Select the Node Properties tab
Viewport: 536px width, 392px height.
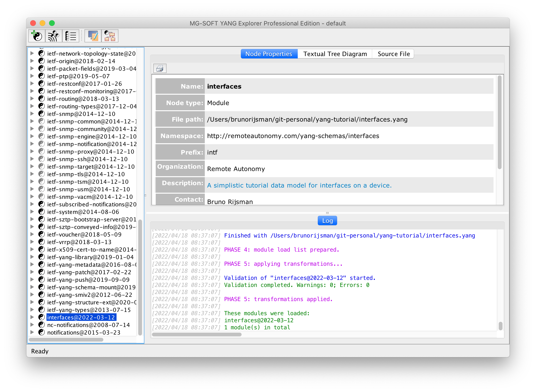point(269,54)
